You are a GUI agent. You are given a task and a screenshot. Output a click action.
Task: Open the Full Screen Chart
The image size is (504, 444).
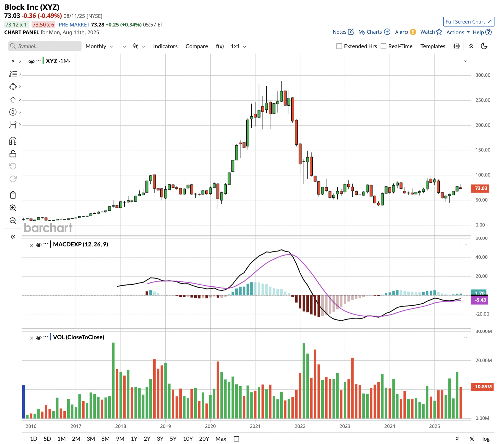(x=469, y=21)
